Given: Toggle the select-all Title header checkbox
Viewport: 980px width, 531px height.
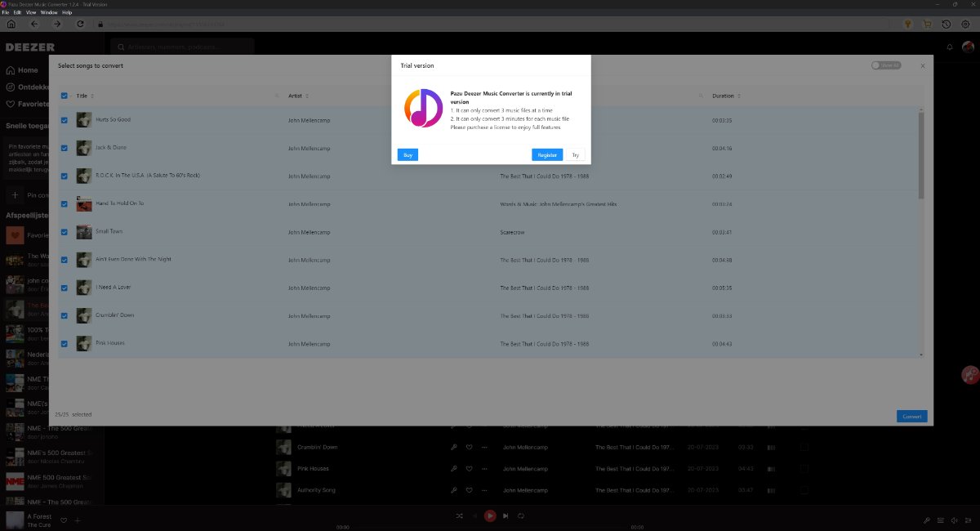Looking at the screenshot, I should pyautogui.click(x=65, y=96).
